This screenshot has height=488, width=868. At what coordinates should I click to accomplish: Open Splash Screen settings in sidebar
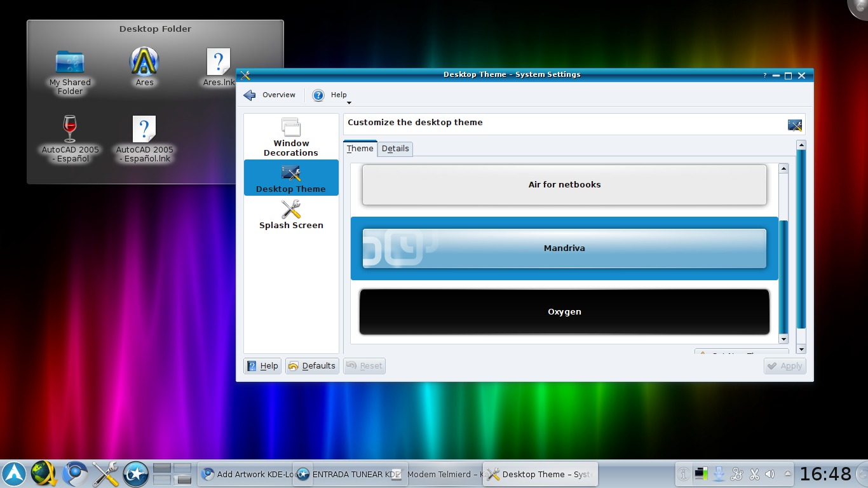pos(291,214)
